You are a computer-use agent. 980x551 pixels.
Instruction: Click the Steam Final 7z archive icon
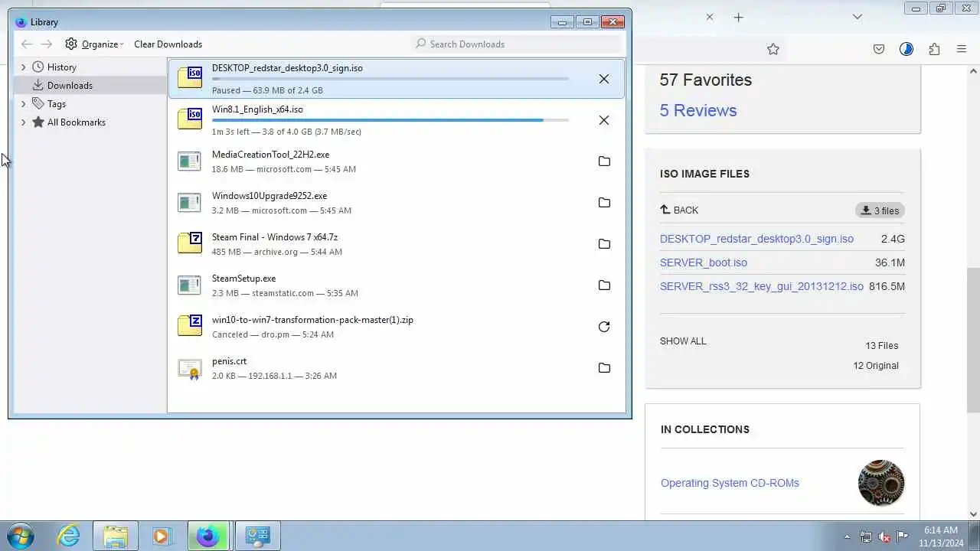point(190,243)
